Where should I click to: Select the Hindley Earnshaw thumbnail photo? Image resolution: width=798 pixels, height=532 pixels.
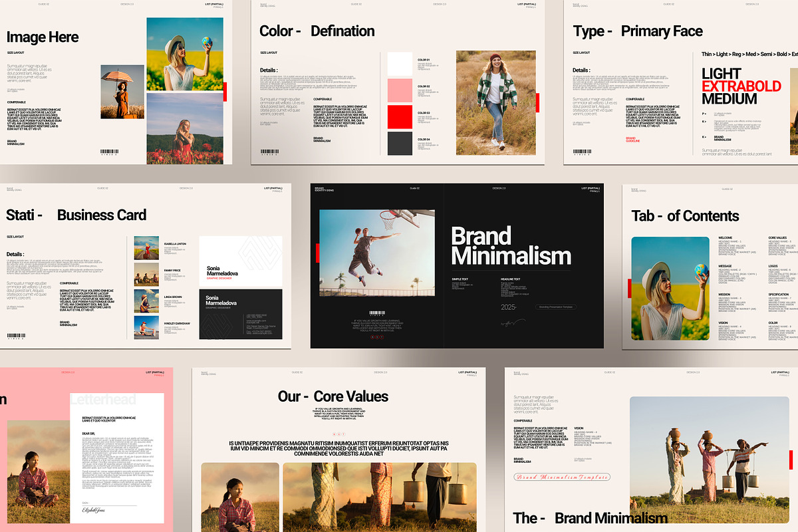[x=146, y=327]
